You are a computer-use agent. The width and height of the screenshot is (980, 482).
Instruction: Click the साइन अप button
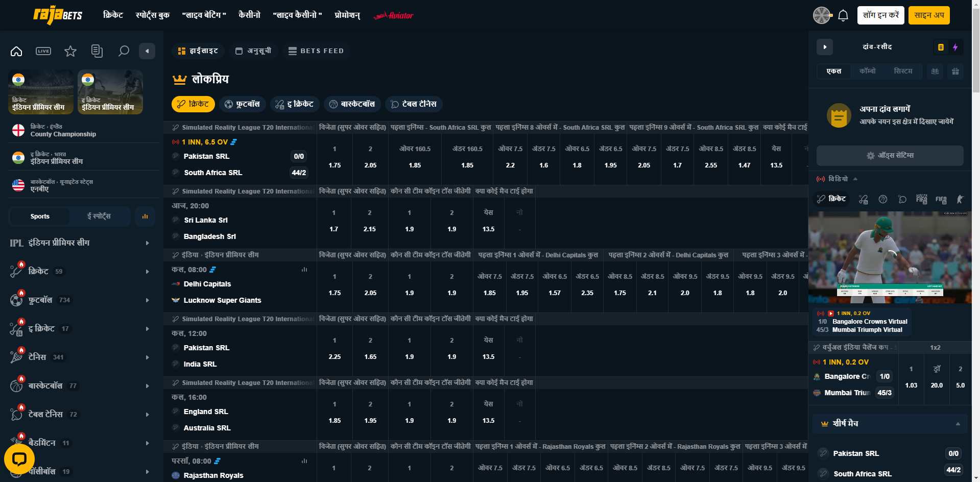pos(929,15)
